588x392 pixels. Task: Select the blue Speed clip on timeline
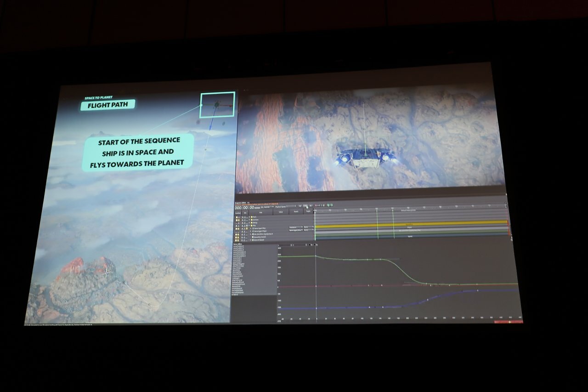point(411,237)
